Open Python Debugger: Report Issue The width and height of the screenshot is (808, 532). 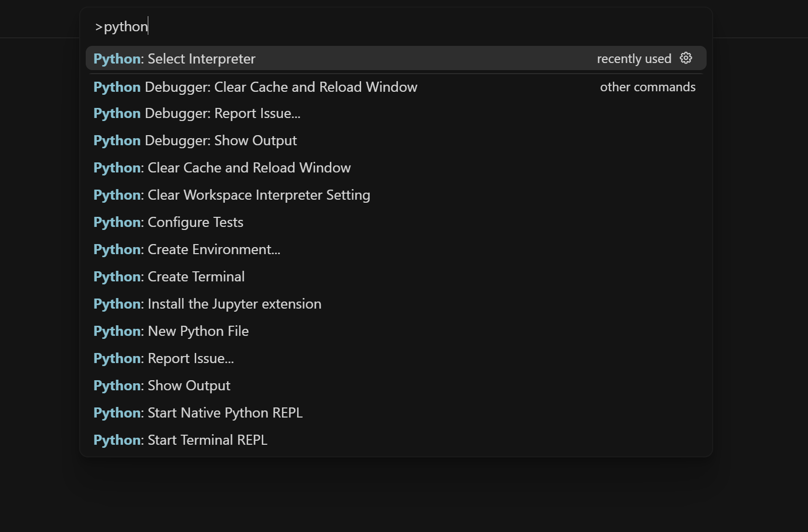pos(197,113)
